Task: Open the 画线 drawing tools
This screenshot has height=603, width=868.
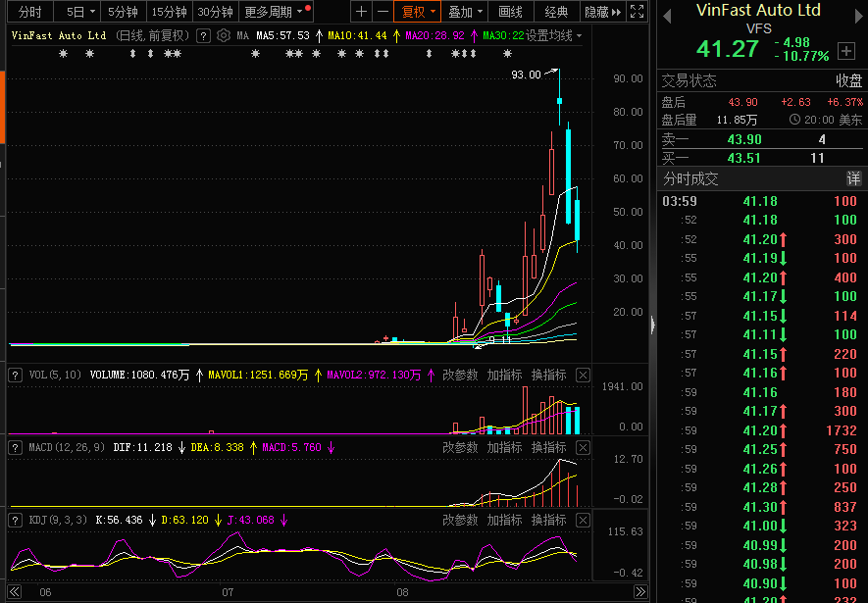Action: point(510,12)
